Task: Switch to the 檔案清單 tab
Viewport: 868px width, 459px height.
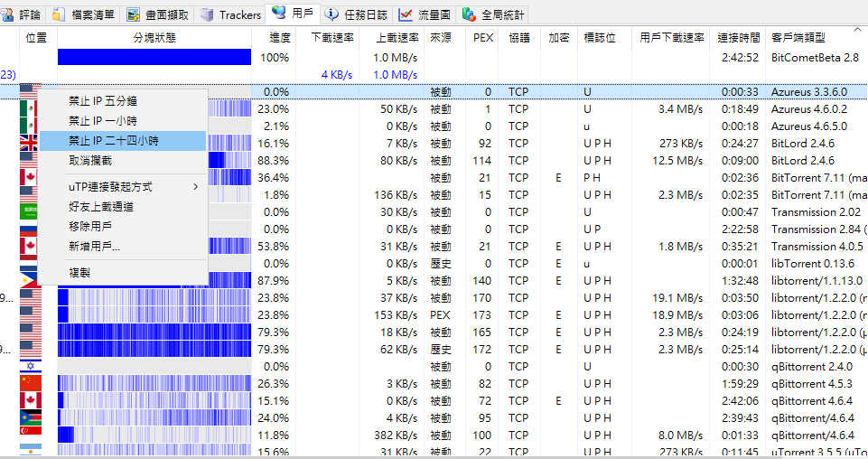Action: pyautogui.click(x=84, y=14)
